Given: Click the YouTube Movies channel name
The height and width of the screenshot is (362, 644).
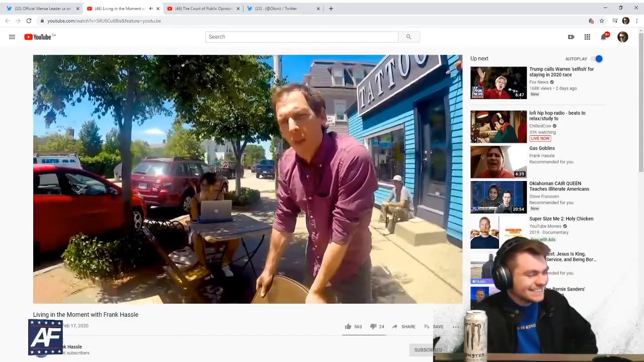Looking at the screenshot, I should tap(545, 226).
